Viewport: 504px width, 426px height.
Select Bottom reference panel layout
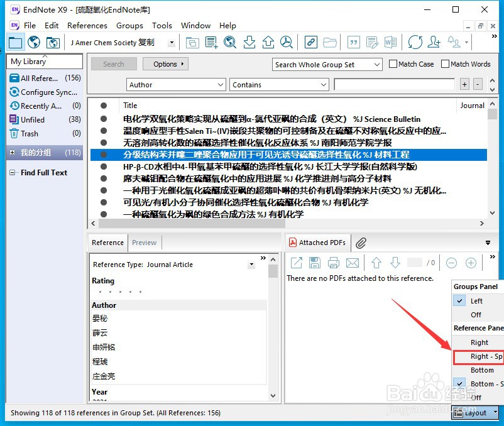[x=482, y=370]
